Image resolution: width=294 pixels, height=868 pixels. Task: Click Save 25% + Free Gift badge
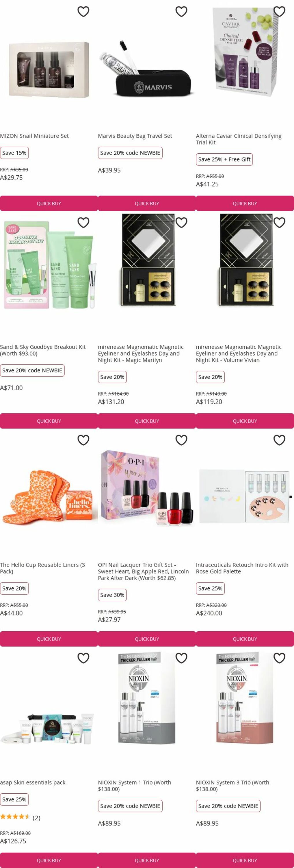(x=224, y=159)
